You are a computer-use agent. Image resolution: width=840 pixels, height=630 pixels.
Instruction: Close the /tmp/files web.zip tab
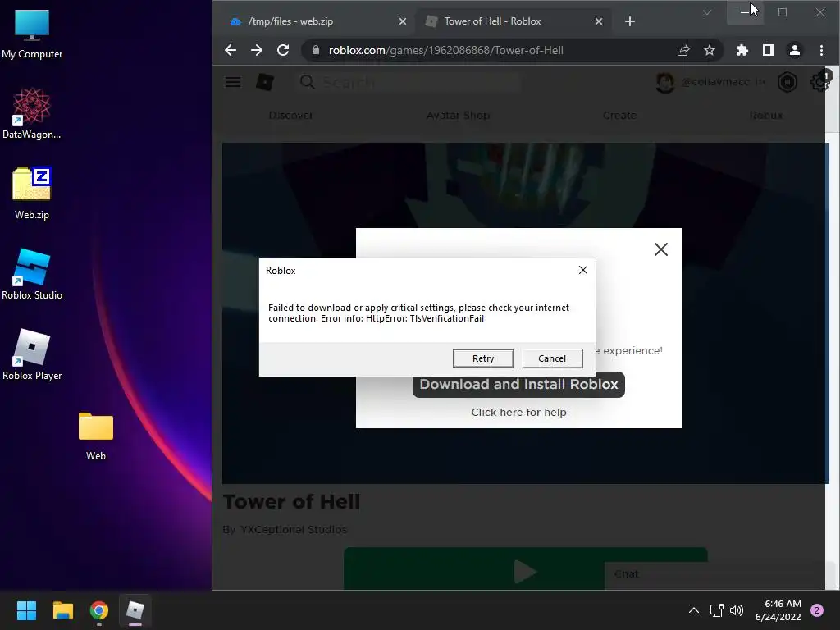point(403,21)
